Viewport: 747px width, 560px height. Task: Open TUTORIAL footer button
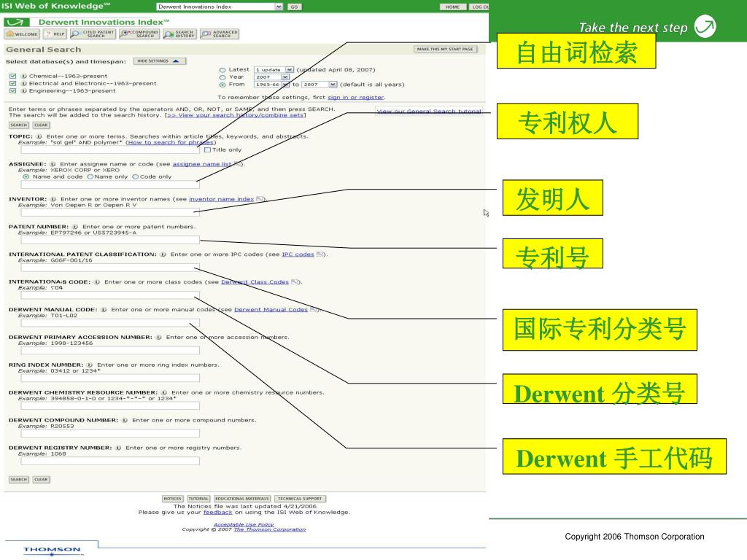pyautogui.click(x=198, y=499)
